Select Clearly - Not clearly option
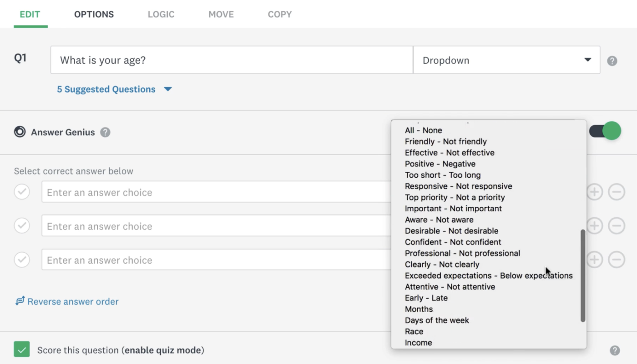 click(x=442, y=264)
